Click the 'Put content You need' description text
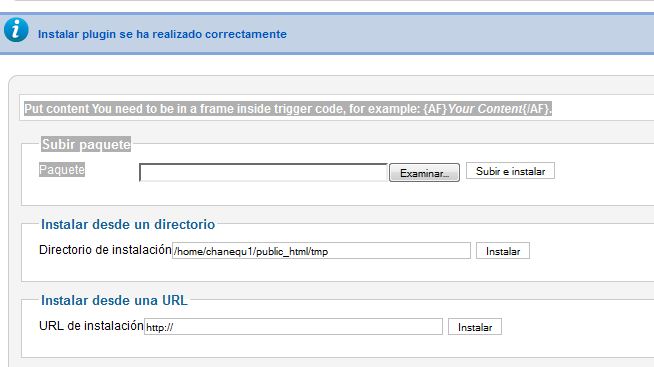Viewport: 654px width, 367px height. pyautogui.click(x=288, y=109)
